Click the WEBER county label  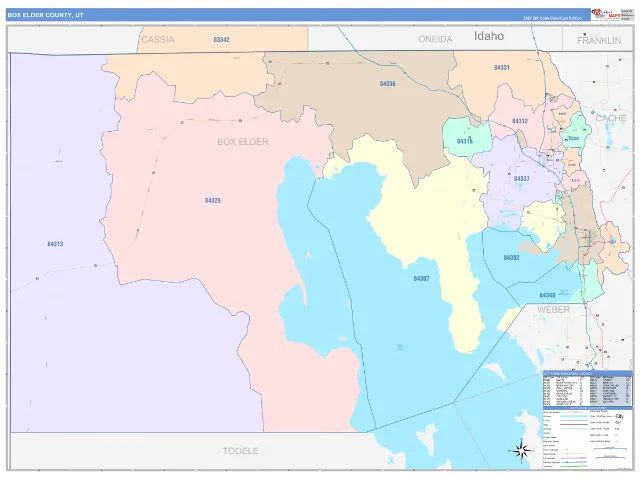pyautogui.click(x=553, y=310)
